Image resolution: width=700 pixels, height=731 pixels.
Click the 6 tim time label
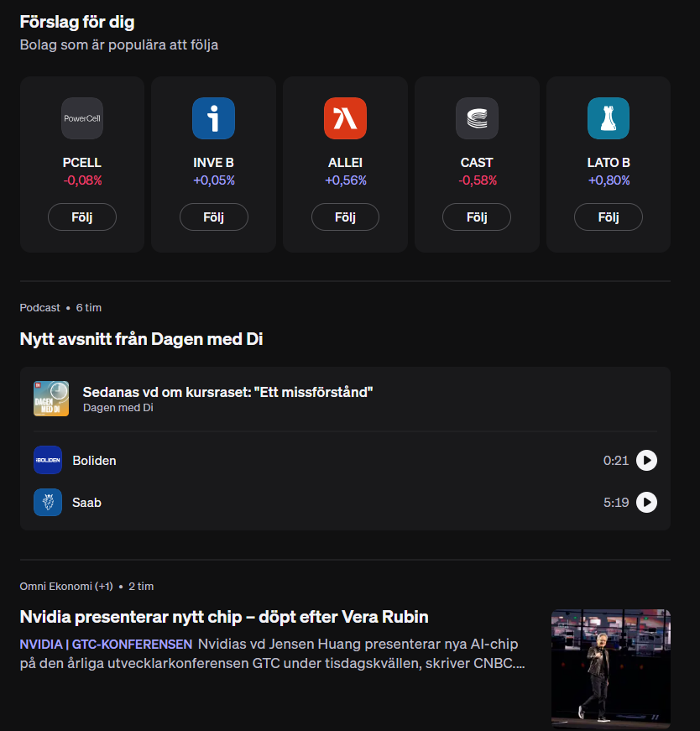click(x=89, y=308)
